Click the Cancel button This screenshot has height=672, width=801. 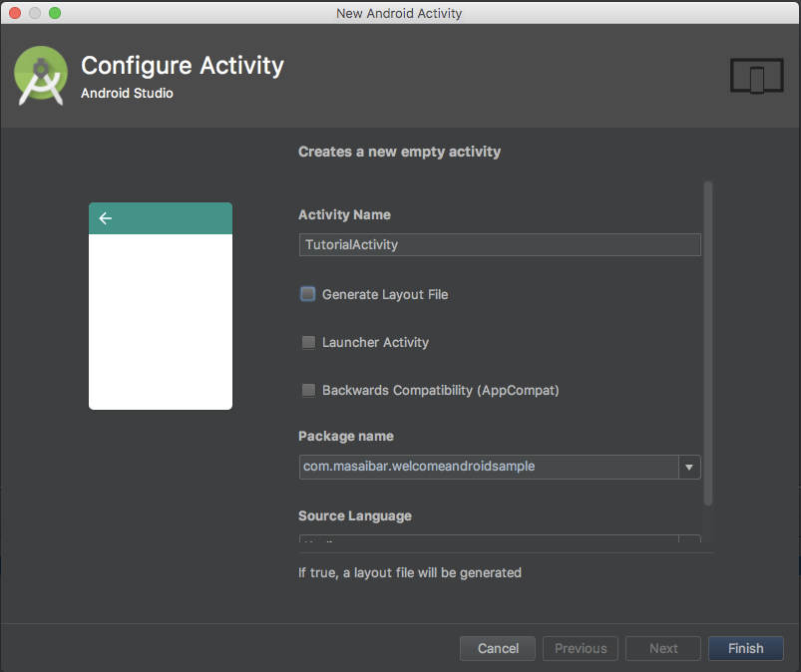tap(498, 648)
